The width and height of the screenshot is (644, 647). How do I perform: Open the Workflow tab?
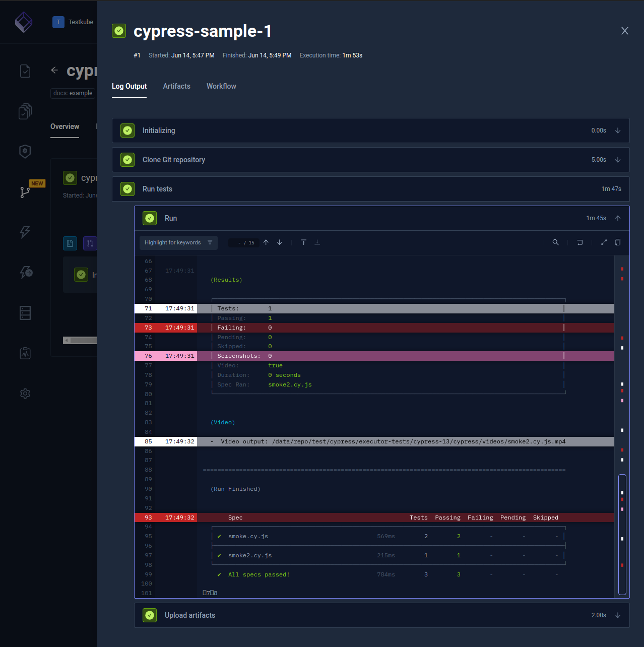point(221,86)
